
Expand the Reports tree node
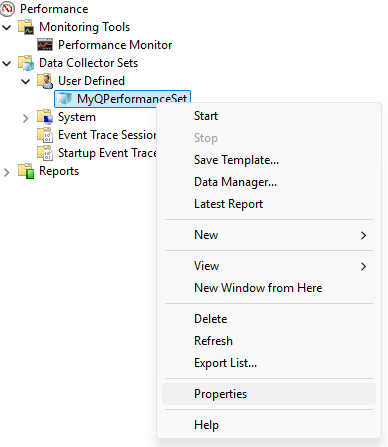point(7,172)
